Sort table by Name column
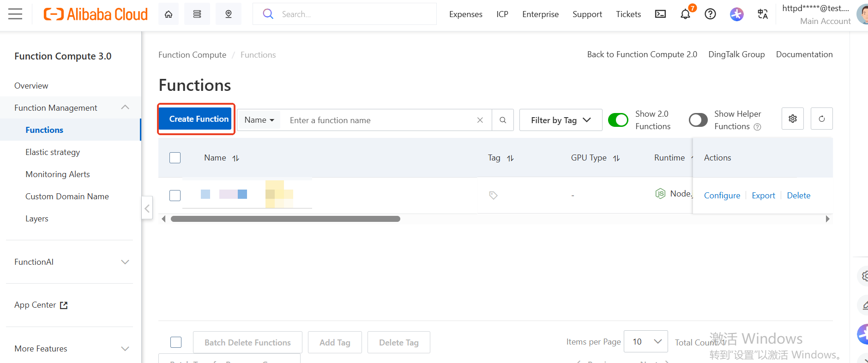The height and width of the screenshot is (363, 868). coord(236,158)
